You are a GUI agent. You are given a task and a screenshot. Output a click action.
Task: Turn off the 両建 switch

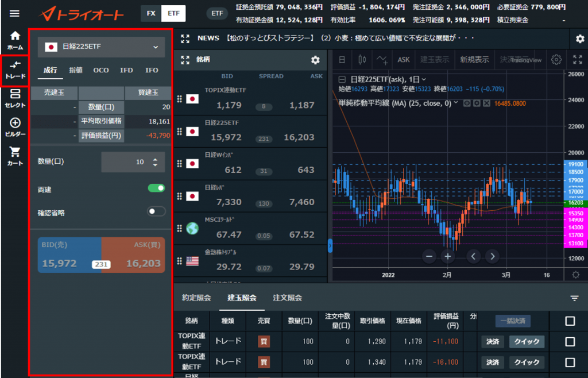[x=156, y=188]
